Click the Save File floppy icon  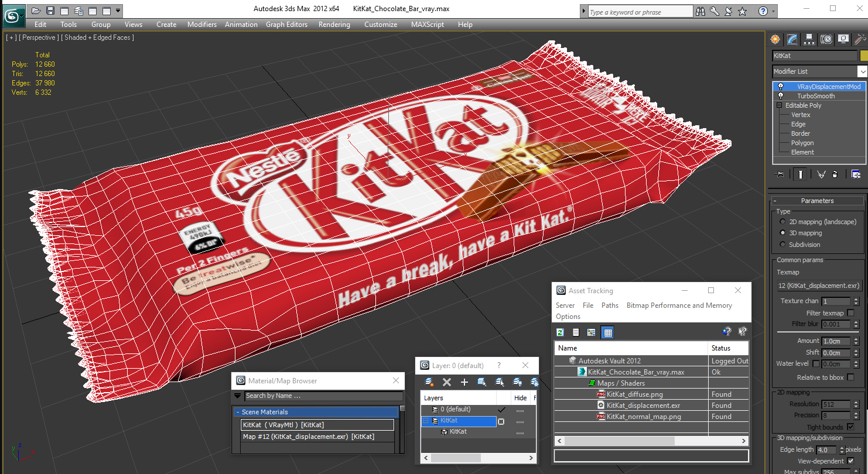pyautogui.click(x=50, y=11)
